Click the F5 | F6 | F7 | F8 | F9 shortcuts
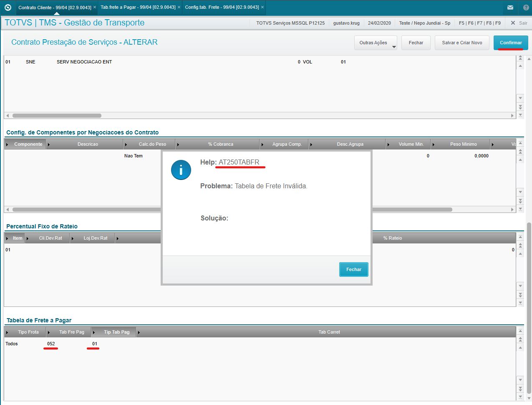The image size is (532, 405). pyautogui.click(x=480, y=23)
